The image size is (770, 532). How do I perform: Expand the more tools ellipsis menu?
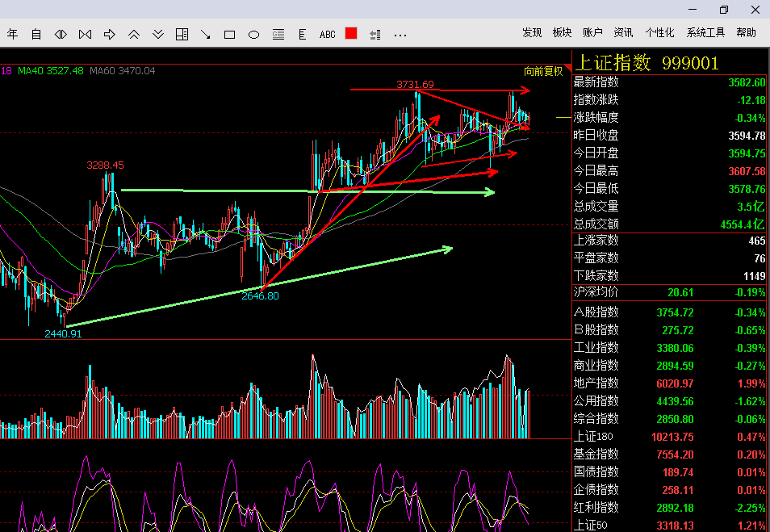(x=400, y=36)
